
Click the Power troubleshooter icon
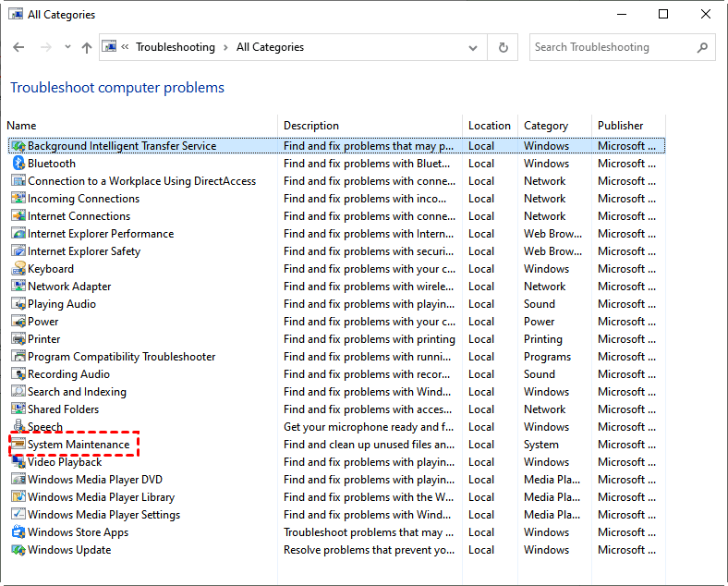point(18,322)
